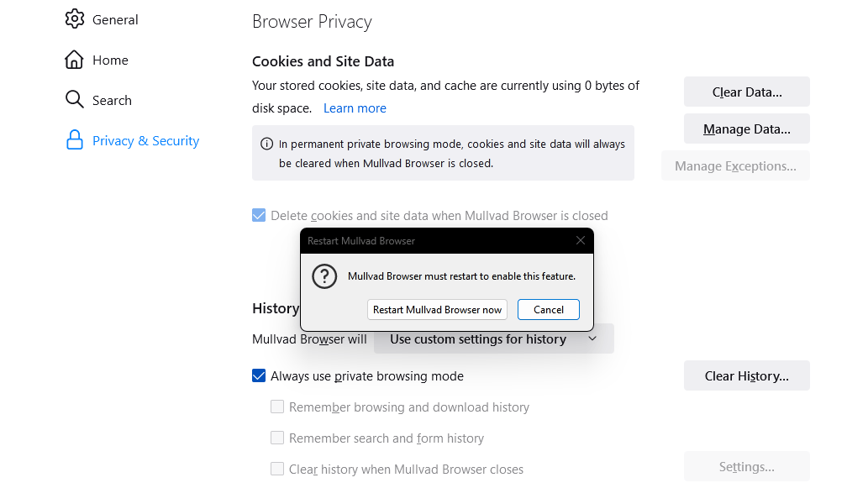The width and height of the screenshot is (868, 488).
Task: Close the Restart Mullvad Browser dialog
Action: click(x=580, y=240)
